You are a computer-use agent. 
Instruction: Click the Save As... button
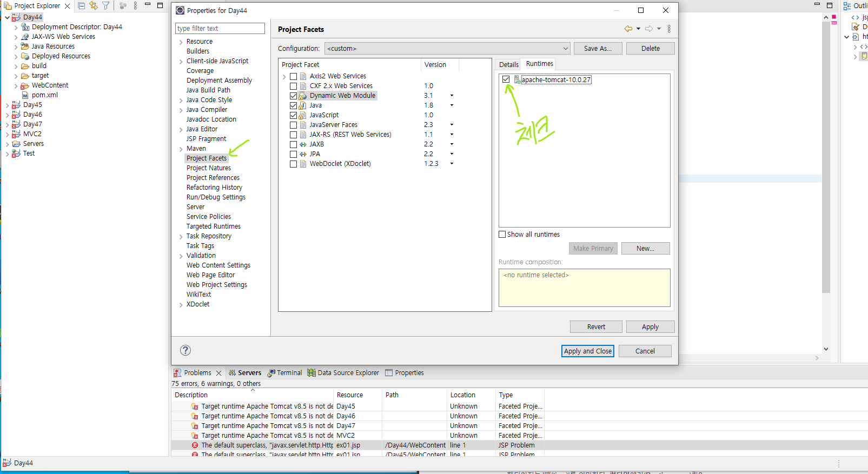tap(598, 49)
